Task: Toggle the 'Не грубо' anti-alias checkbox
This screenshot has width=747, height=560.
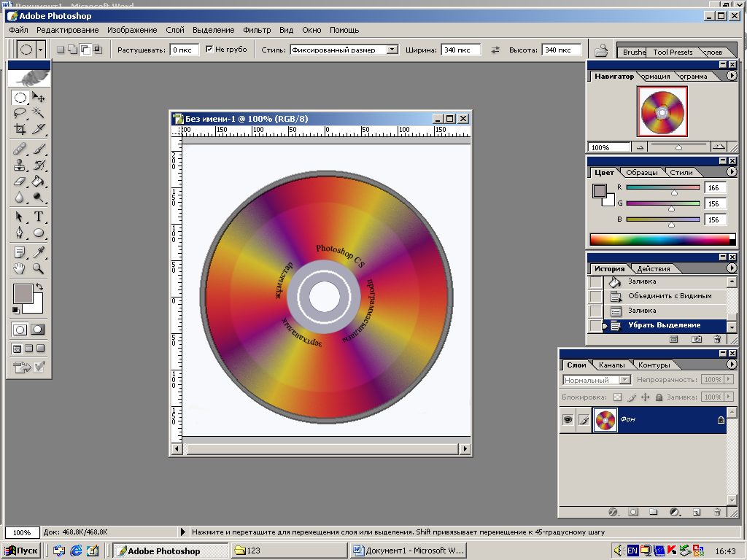Action: 209,49
